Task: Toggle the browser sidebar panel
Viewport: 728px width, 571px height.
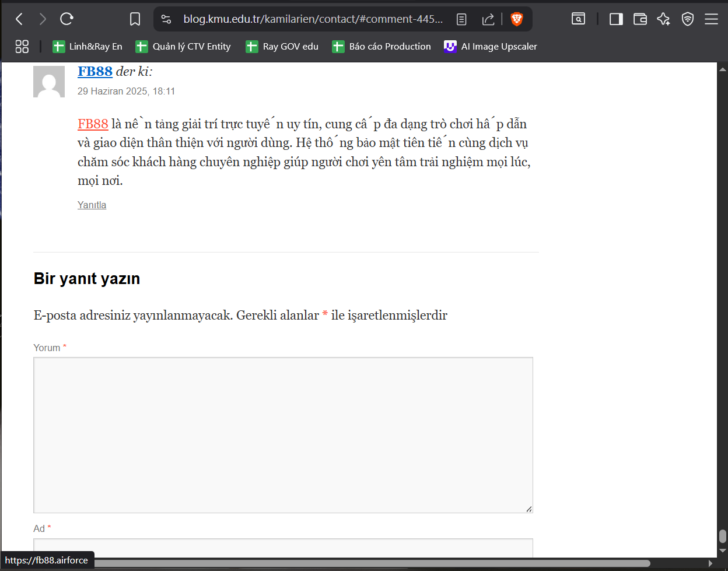Action: [616, 19]
